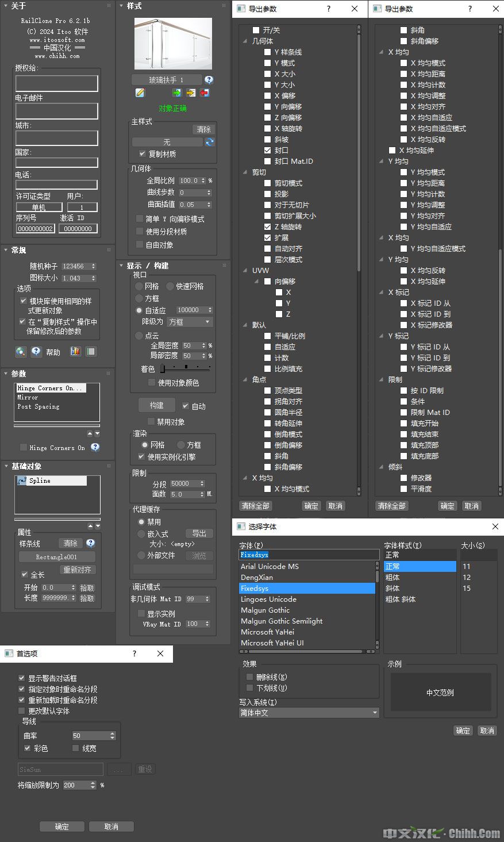
Task: Click the yellow export style arrow icon
Action: [x=191, y=92]
